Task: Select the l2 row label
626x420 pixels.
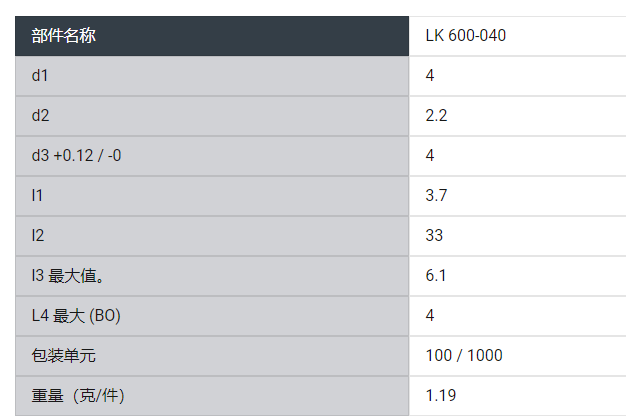Action: 37,236
